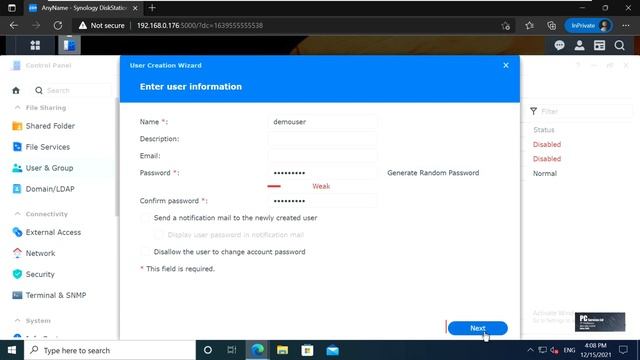
Task: Open Windows Action Center icon
Action: (623, 350)
